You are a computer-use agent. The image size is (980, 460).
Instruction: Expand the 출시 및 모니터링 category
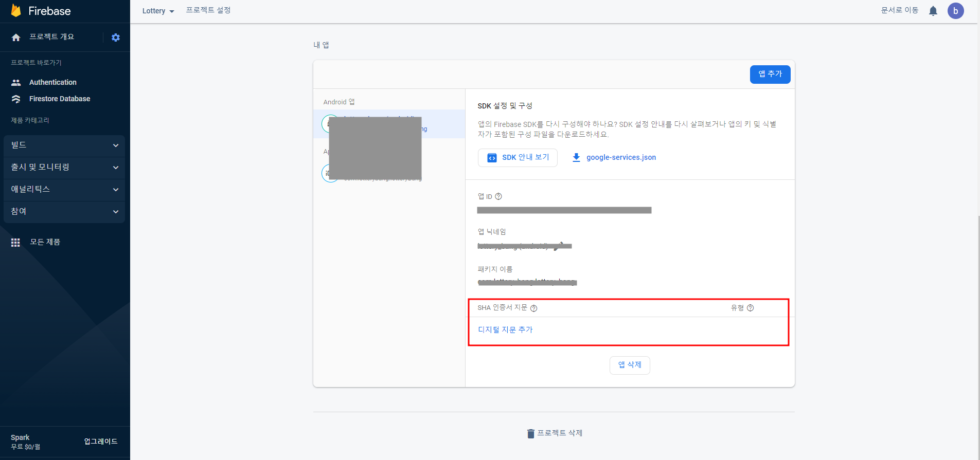coord(64,168)
